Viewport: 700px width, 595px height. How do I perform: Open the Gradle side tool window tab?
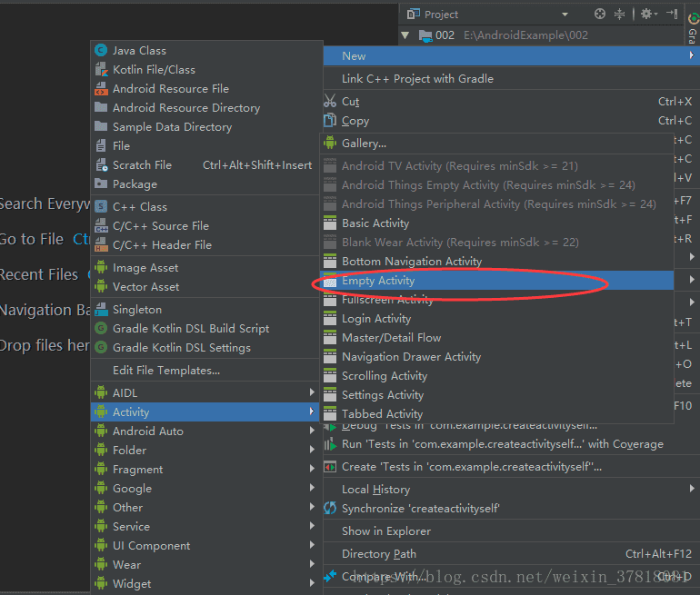tap(693, 28)
